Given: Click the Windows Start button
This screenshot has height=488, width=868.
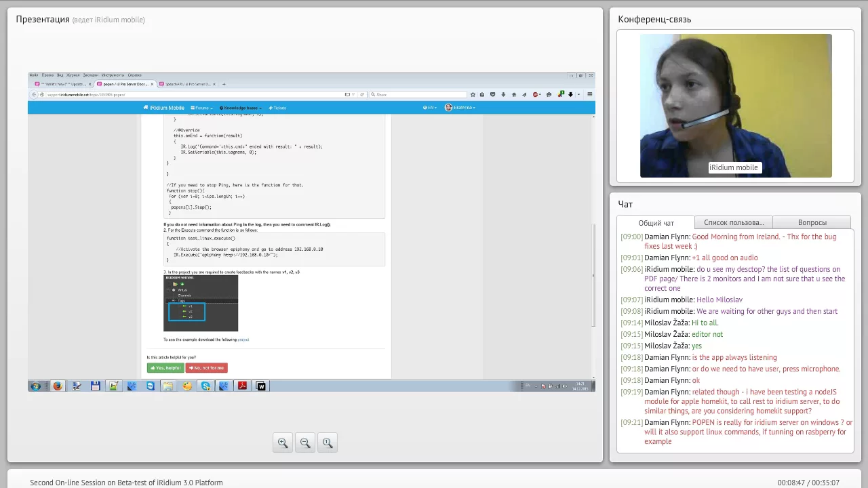Looking at the screenshot, I should coord(35,386).
